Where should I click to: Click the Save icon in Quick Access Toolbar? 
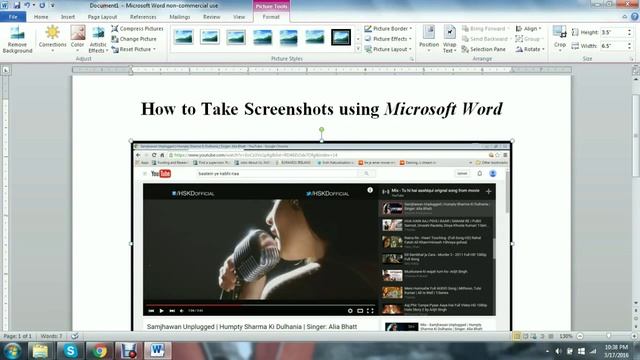17,5
